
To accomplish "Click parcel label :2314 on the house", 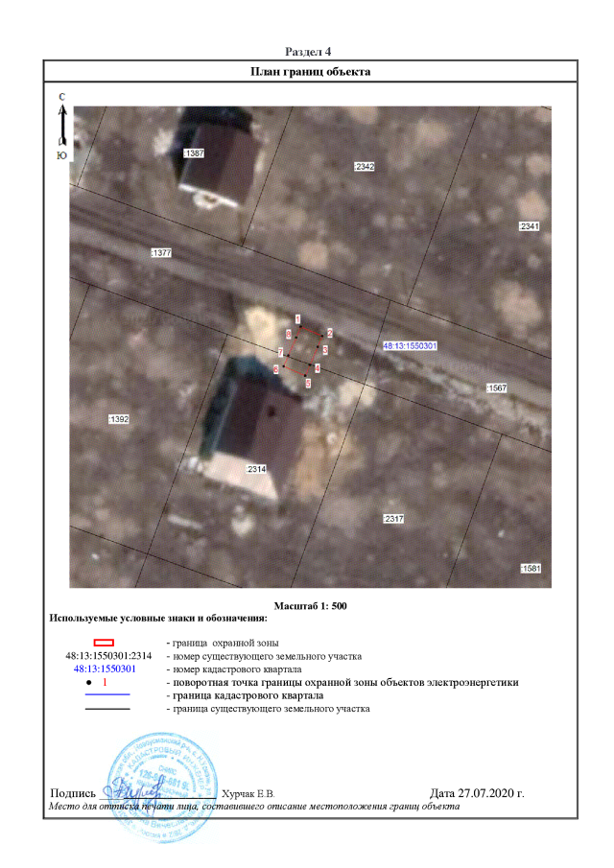I will [x=255, y=469].
